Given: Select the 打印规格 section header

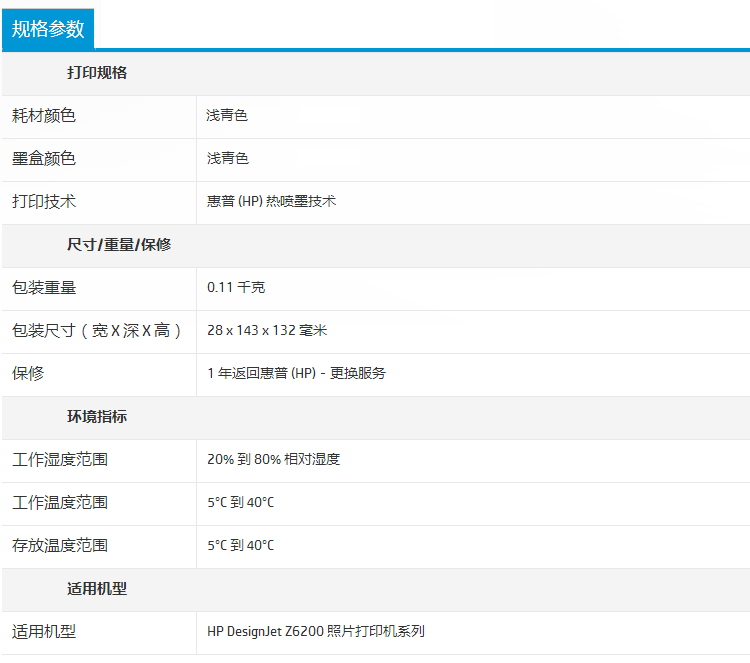Looking at the screenshot, I should coord(97,73).
